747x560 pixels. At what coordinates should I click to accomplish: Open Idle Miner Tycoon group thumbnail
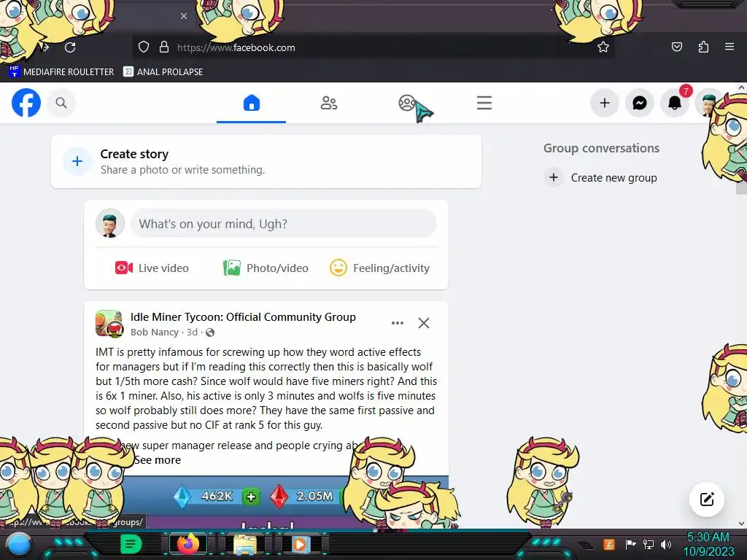pos(109,324)
